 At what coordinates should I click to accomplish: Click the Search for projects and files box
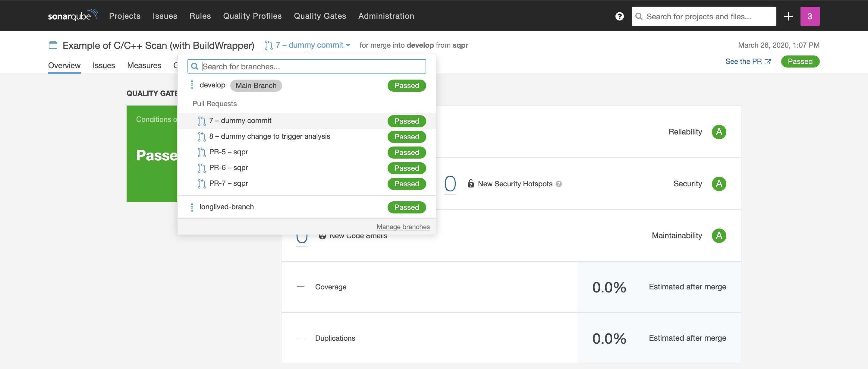(x=703, y=16)
